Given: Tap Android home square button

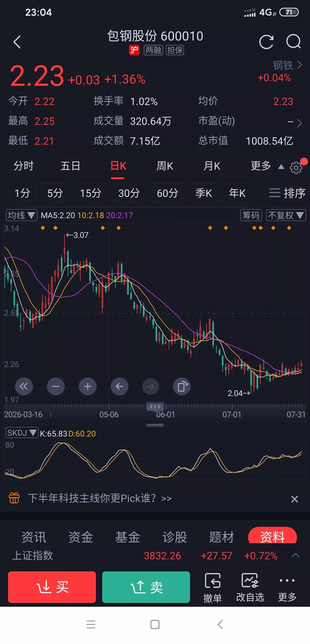Looking at the screenshot, I should coord(155,624).
